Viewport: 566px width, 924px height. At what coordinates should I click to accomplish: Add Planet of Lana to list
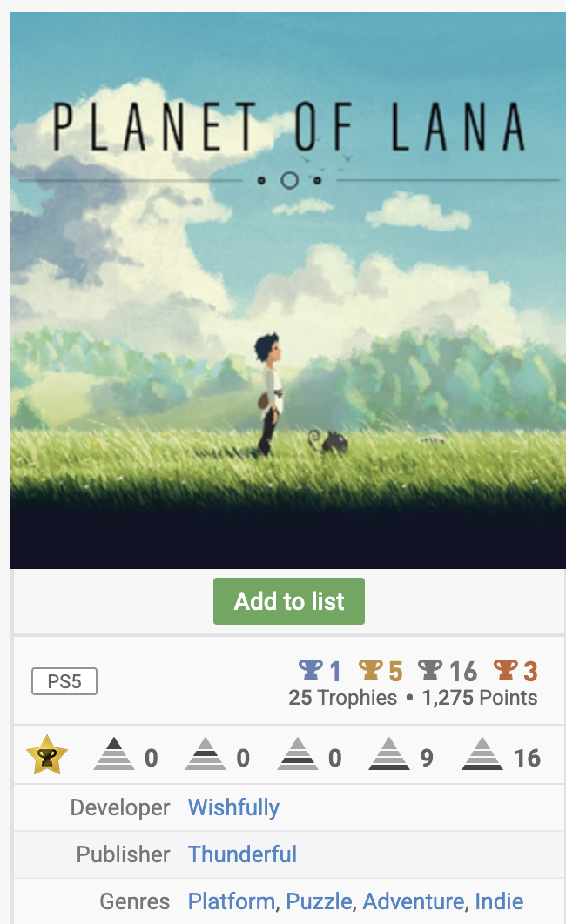pos(289,601)
